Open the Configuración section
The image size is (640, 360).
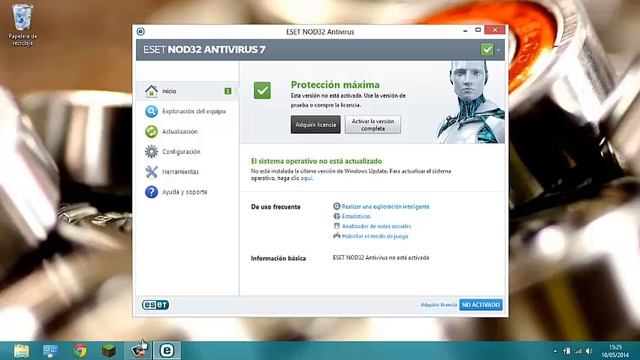(x=187, y=151)
